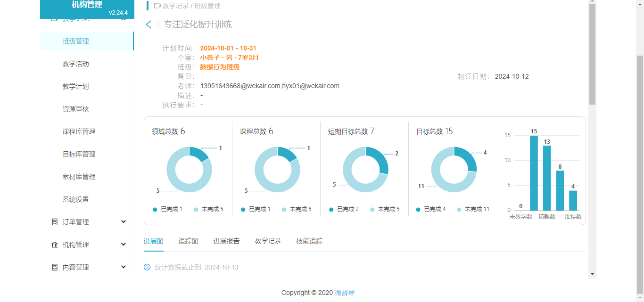Expand the 内容管理 menu chevron
This screenshot has width=644, height=302.
[124, 267]
